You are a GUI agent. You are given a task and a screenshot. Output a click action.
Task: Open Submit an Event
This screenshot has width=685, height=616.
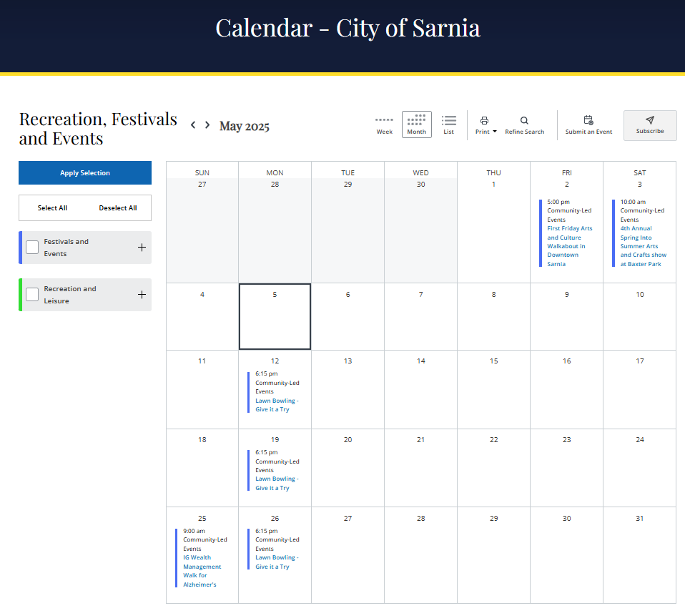tap(588, 125)
